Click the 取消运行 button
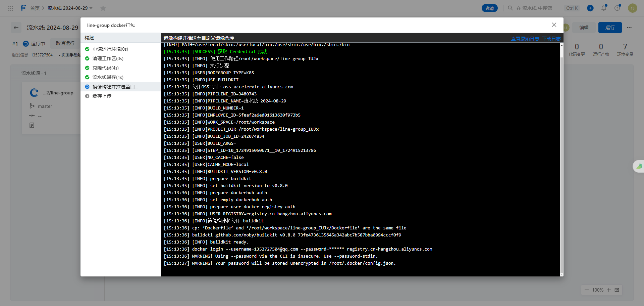Screen dimensions: 644x306 pyautogui.click(x=65, y=44)
